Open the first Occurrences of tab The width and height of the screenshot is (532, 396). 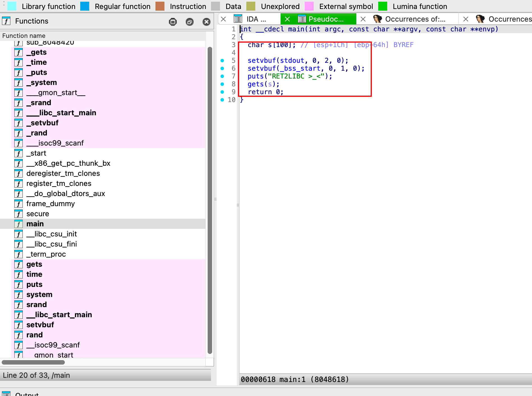tap(415, 19)
